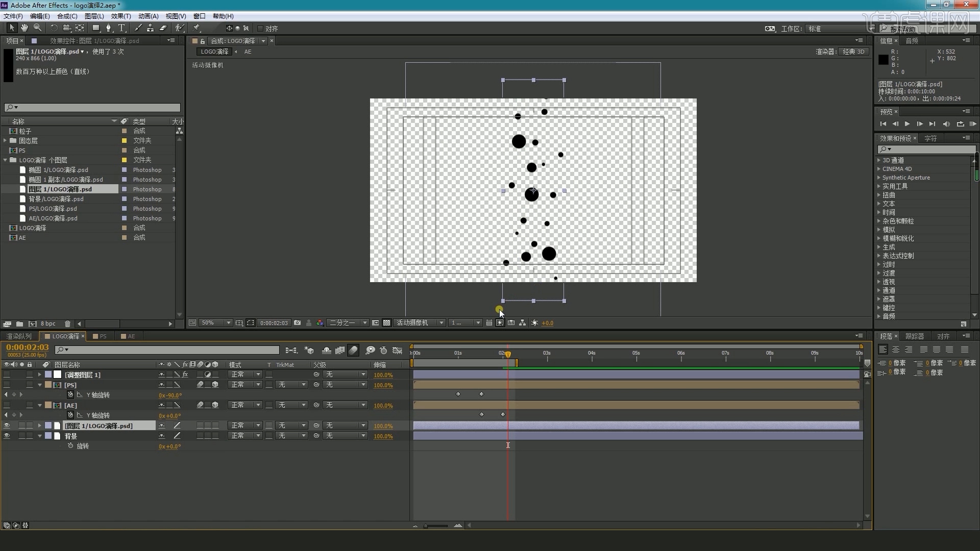Open the 活动摄像机 view dropdown
Screen dimensions: 980x551
[420, 323]
